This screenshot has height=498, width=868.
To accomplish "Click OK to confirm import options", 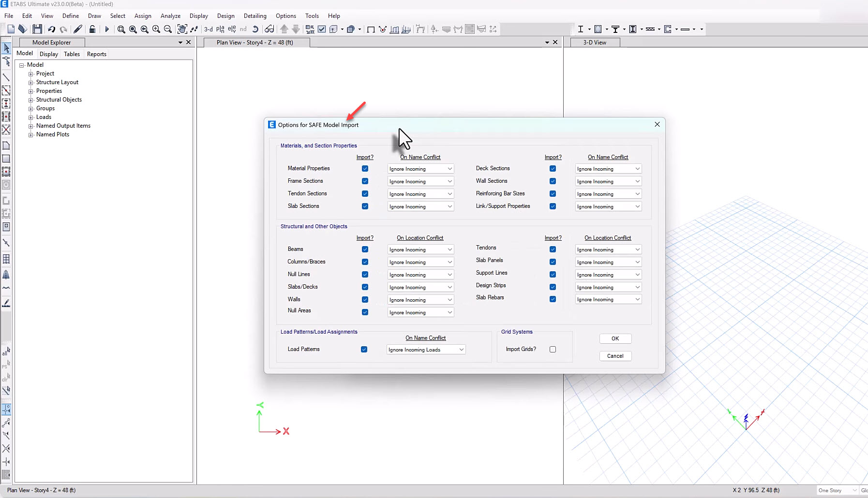I will click(x=615, y=338).
